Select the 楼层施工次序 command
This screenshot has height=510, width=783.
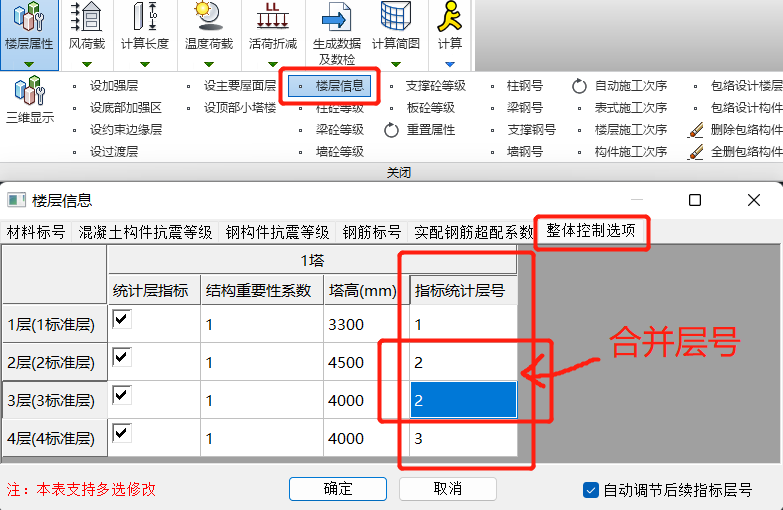pyautogui.click(x=631, y=130)
